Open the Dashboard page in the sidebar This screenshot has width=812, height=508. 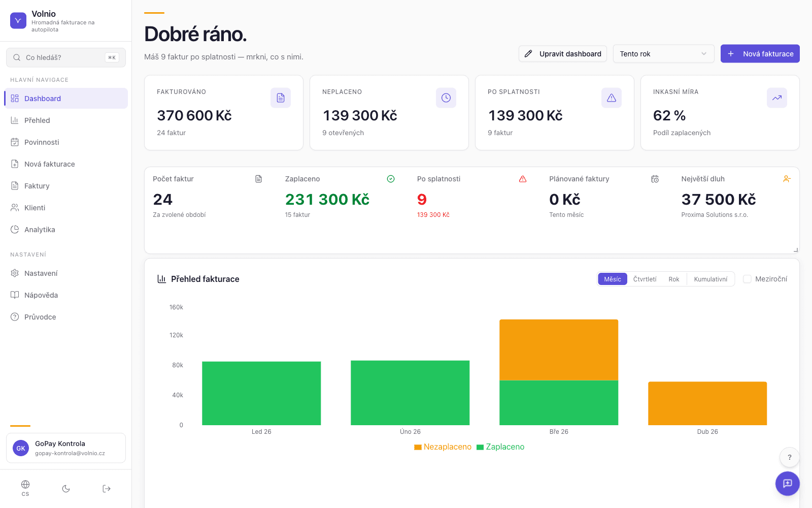66,99
